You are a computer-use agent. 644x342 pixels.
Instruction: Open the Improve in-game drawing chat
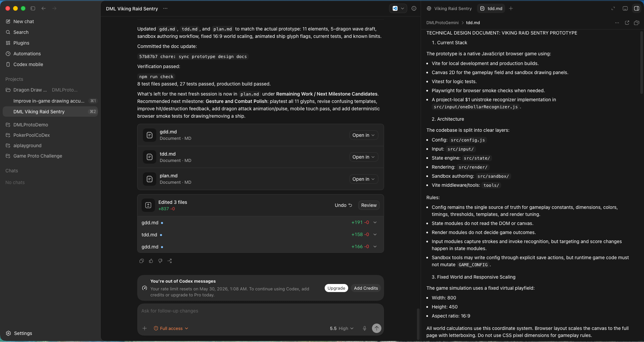[x=50, y=101]
